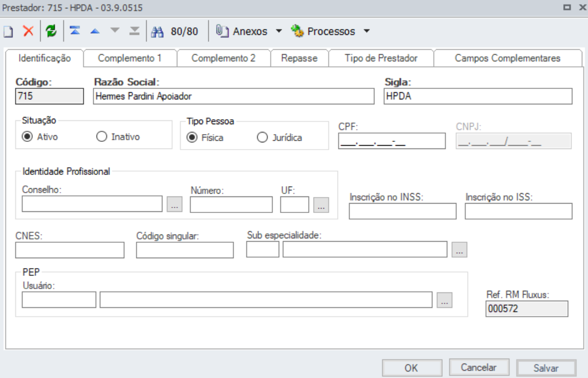Open Conselho lookup ellipsis button
Viewport: 588px width, 378px height.
[174, 204]
